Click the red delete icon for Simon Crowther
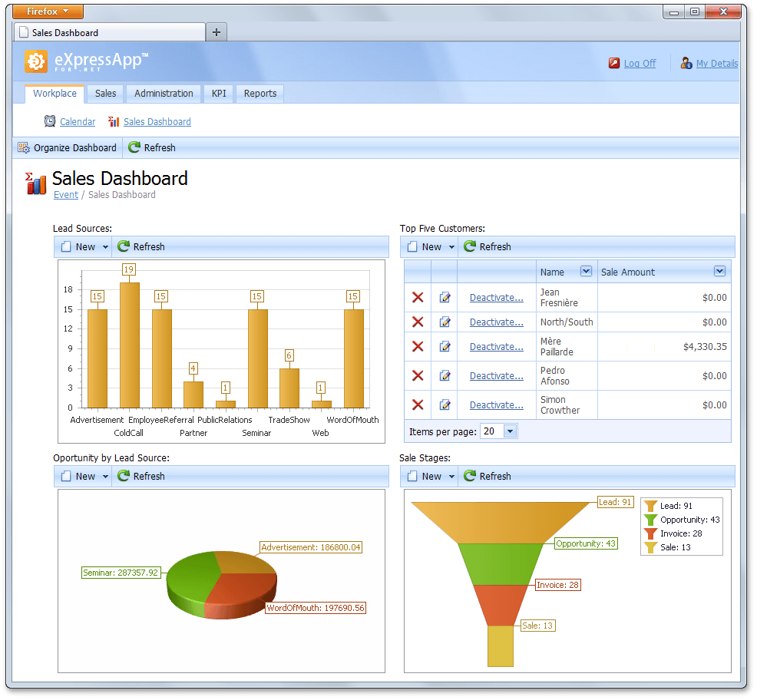The height and width of the screenshot is (700, 757). [418, 405]
